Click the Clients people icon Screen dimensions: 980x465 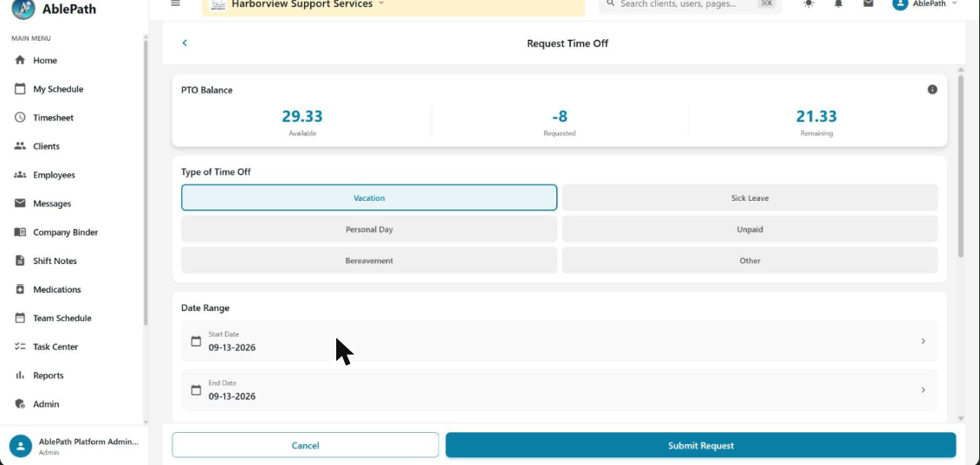(20, 145)
